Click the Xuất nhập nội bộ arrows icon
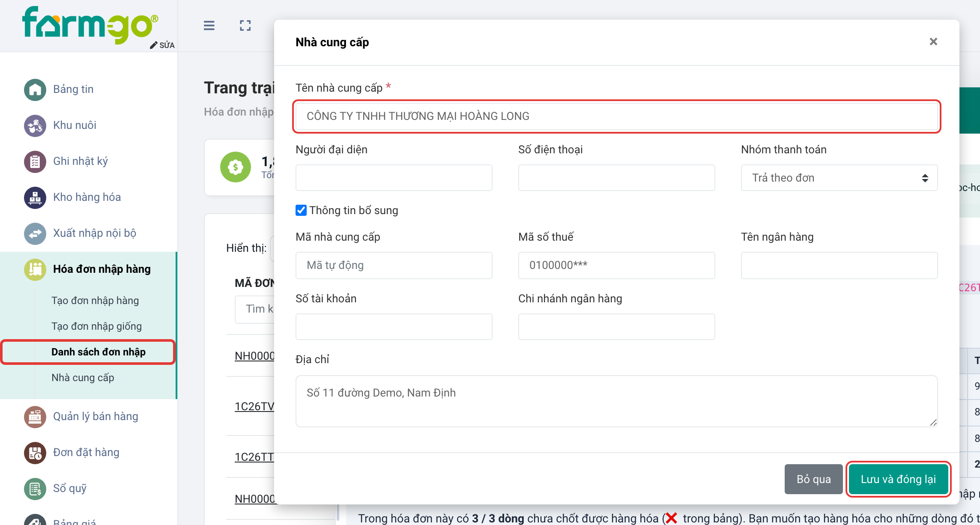Image resolution: width=980 pixels, height=525 pixels. (x=35, y=233)
